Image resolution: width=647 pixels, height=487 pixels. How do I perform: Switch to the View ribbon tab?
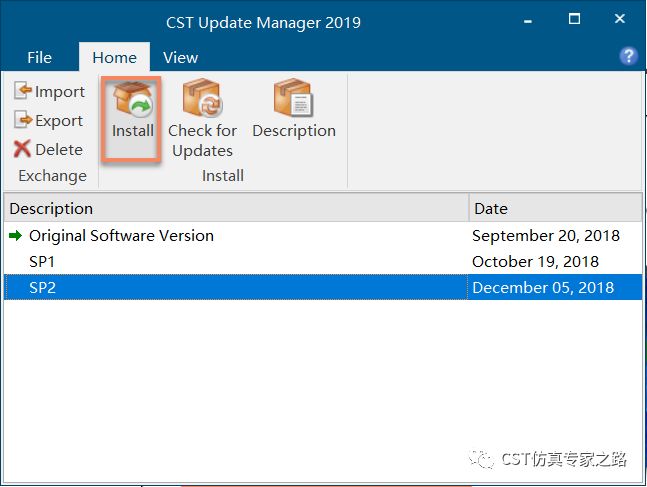point(180,57)
